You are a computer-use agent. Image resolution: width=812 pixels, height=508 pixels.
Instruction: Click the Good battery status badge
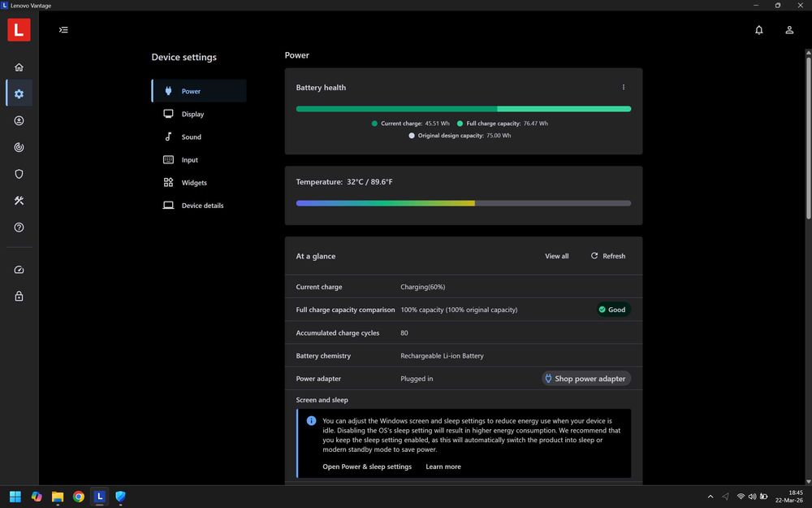(x=613, y=310)
